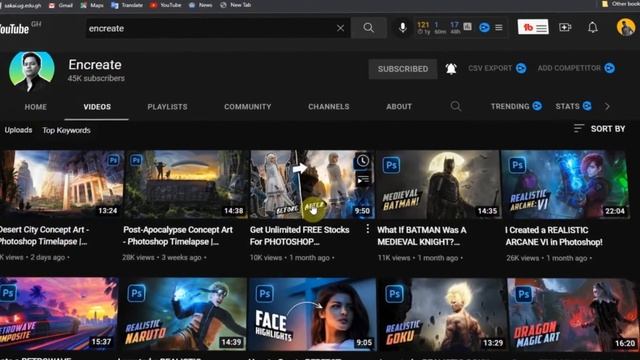Click the Encreate channel avatar

pyautogui.click(x=32, y=71)
